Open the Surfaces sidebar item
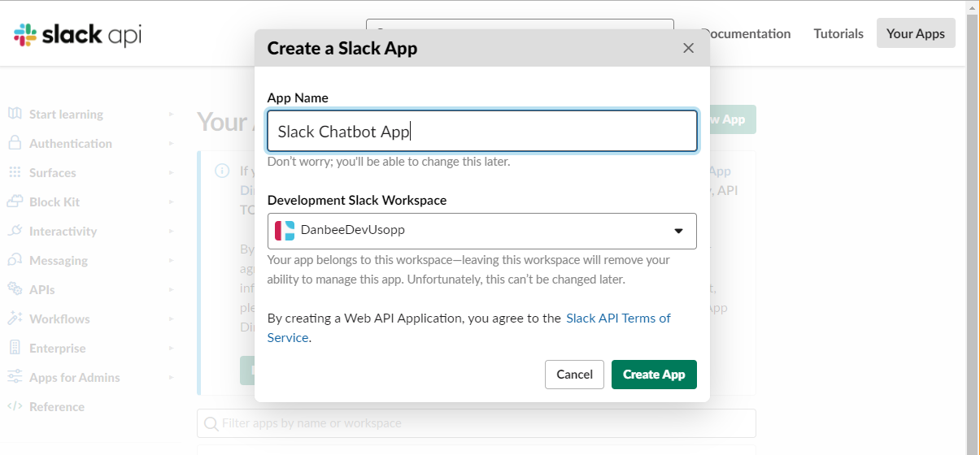Screen dimensions: 980x455 (52, 173)
